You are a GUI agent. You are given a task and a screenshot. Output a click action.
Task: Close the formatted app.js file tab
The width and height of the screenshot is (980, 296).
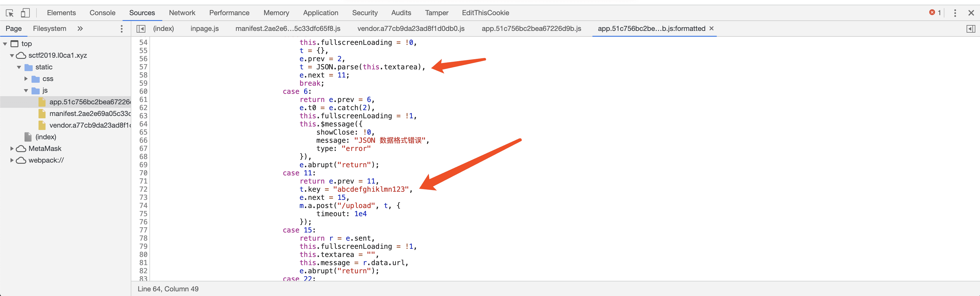click(712, 29)
